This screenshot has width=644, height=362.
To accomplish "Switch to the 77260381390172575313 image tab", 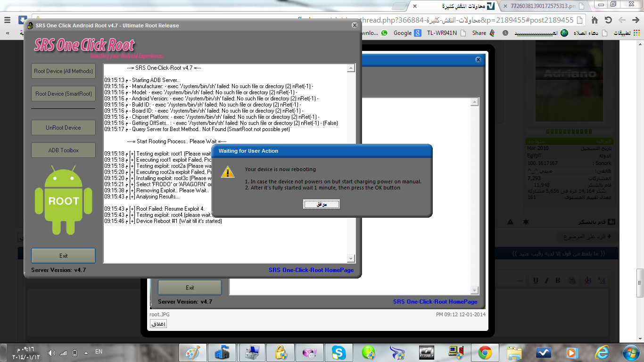I will click(x=546, y=6).
